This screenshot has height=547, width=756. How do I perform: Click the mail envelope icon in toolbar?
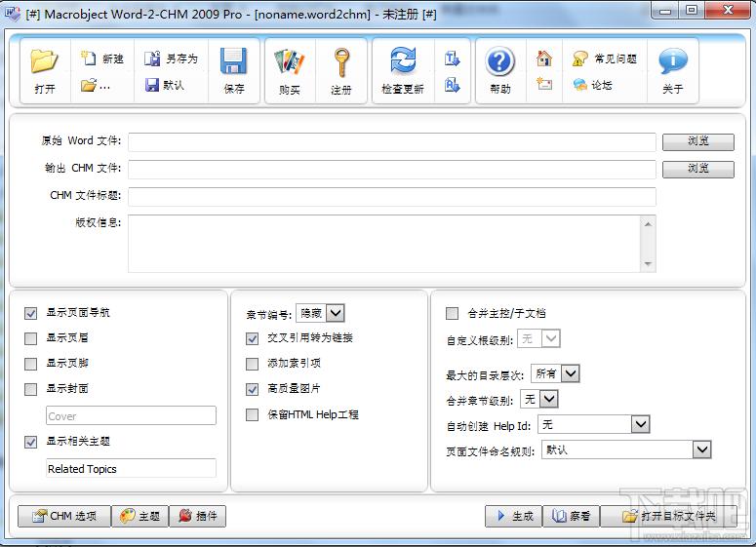pos(544,84)
